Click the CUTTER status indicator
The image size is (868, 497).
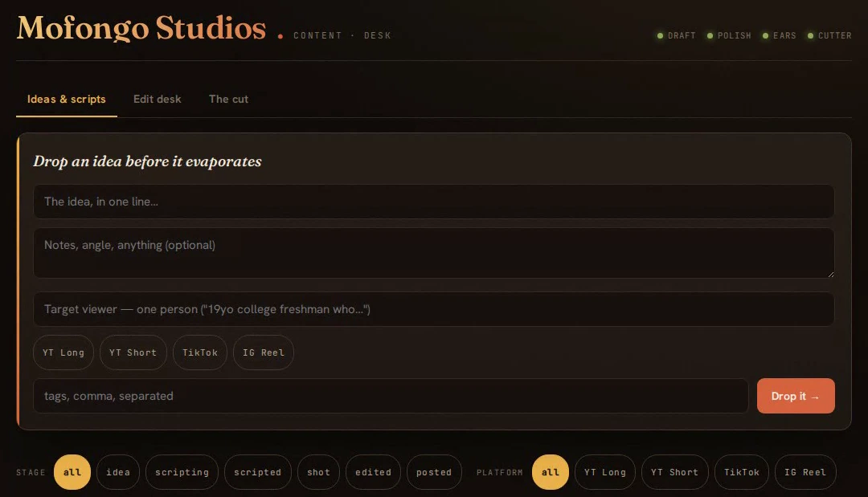click(829, 35)
